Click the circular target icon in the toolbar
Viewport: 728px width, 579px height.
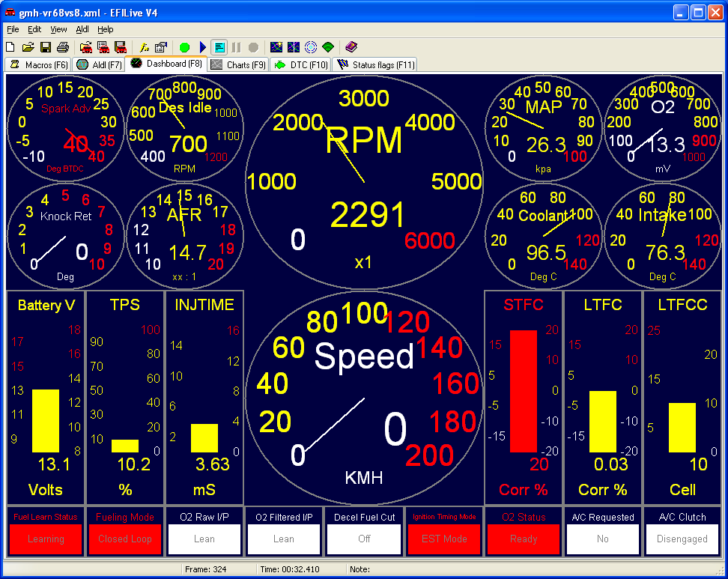311,47
